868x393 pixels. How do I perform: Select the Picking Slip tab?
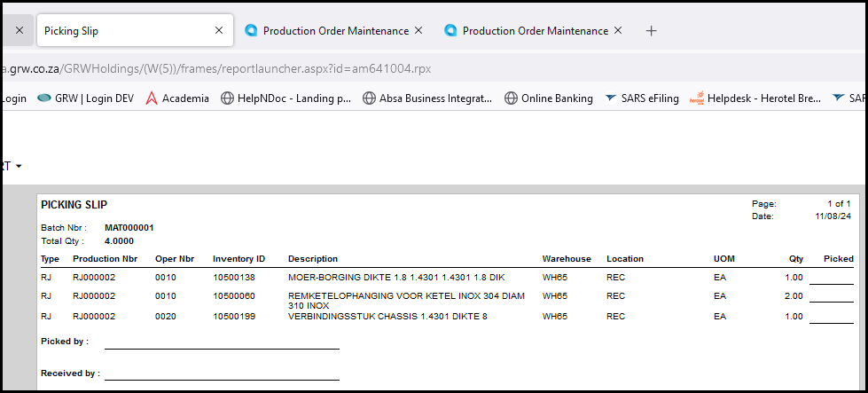point(124,30)
